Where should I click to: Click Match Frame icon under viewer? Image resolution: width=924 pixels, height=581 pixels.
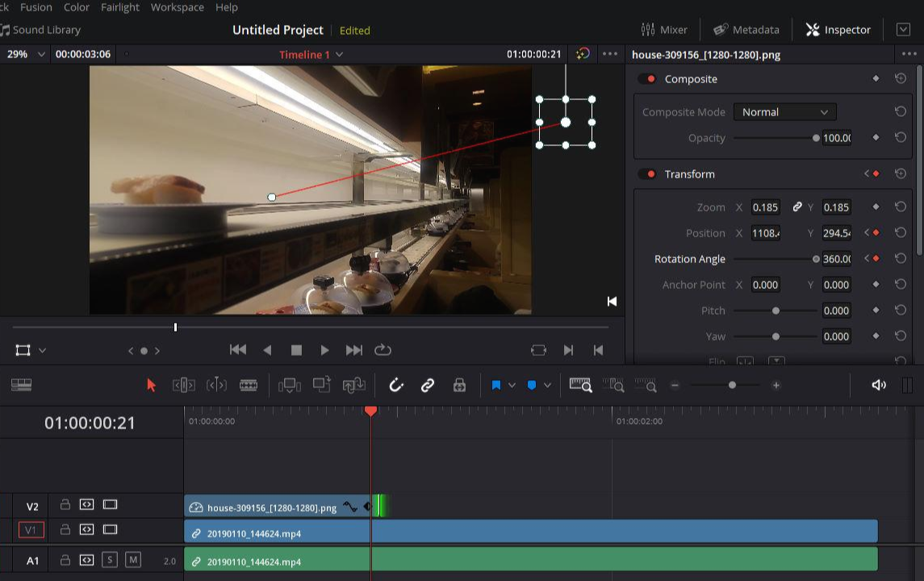538,350
